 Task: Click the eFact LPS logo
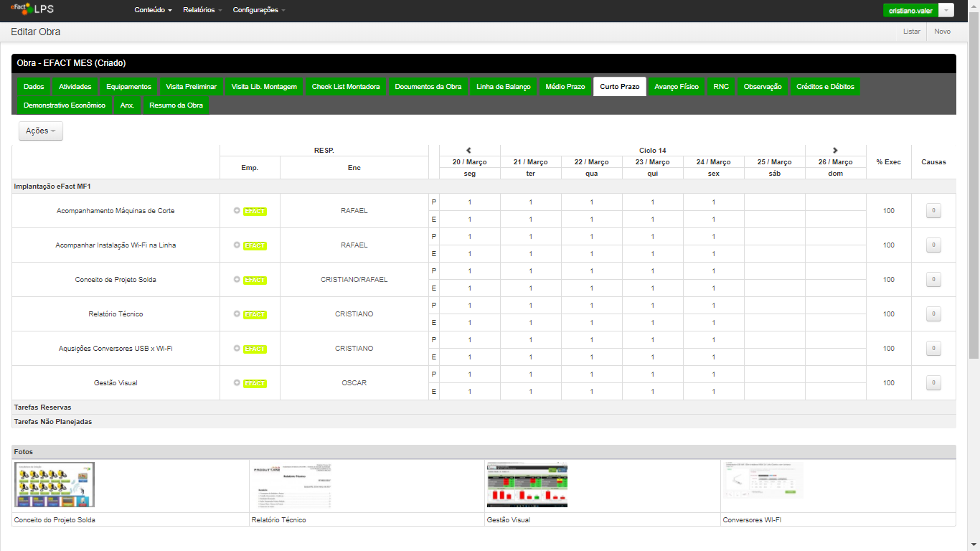[x=32, y=9]
